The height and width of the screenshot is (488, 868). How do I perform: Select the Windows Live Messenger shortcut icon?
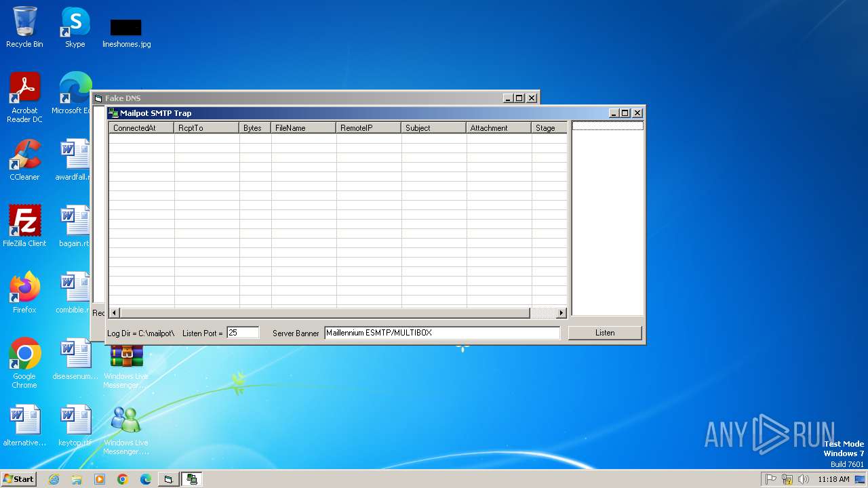tap(126, 430)
